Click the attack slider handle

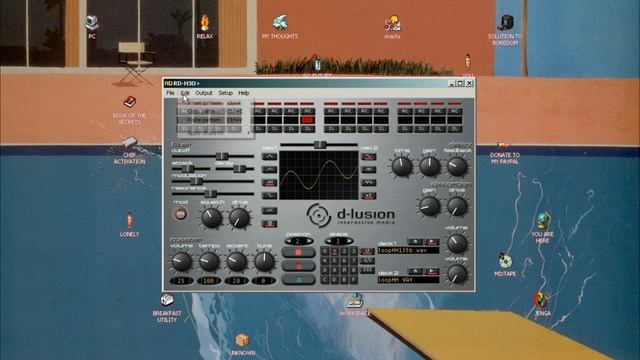[x=188, y=168]
